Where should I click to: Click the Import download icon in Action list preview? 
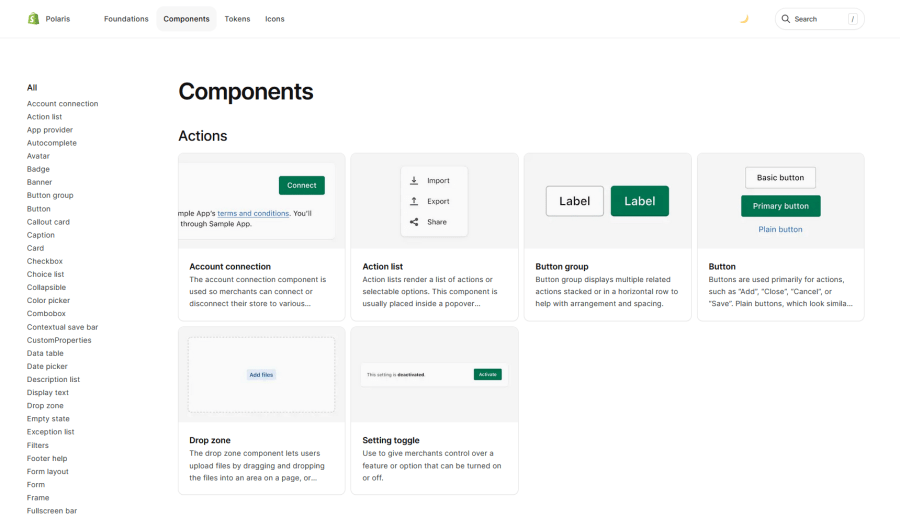point(414,181)
